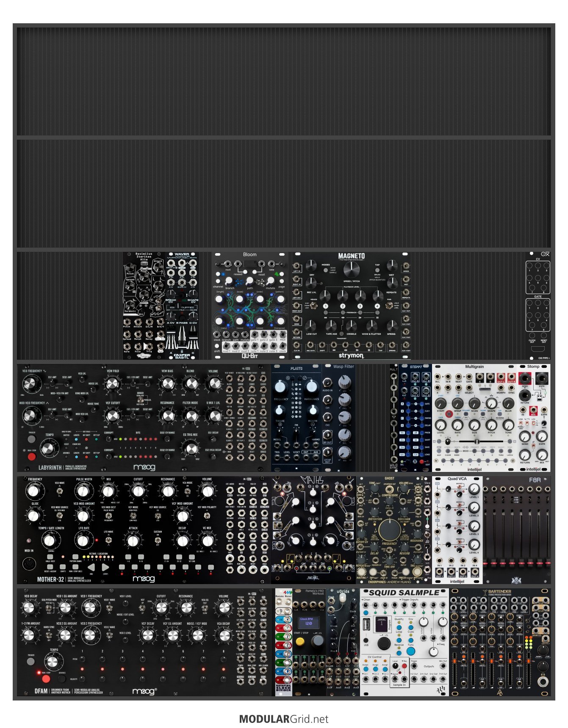Click the LFO RATE knob on Mother-32
The width and height of the screenshot is (568, 728).
click(x=83, y=540)
